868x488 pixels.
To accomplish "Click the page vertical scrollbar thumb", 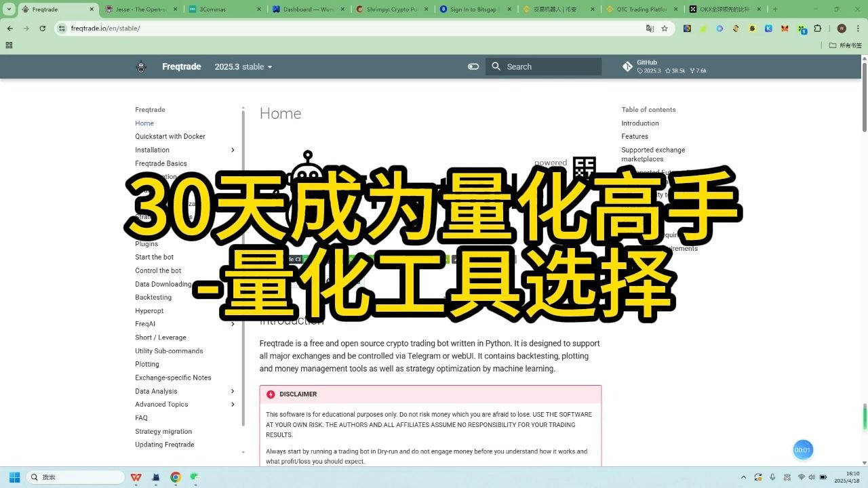I will click(865, 96).
